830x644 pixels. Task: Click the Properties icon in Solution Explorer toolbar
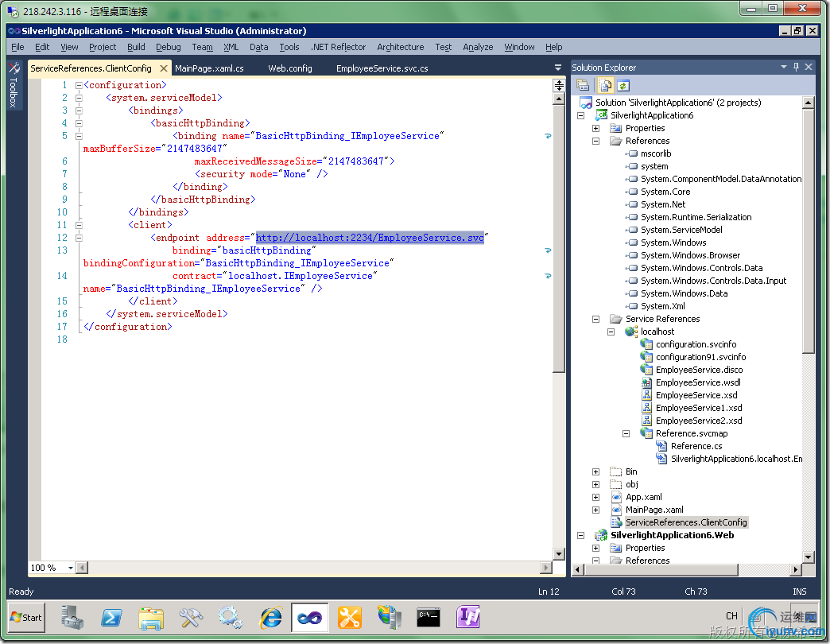[x=583, y=85]
